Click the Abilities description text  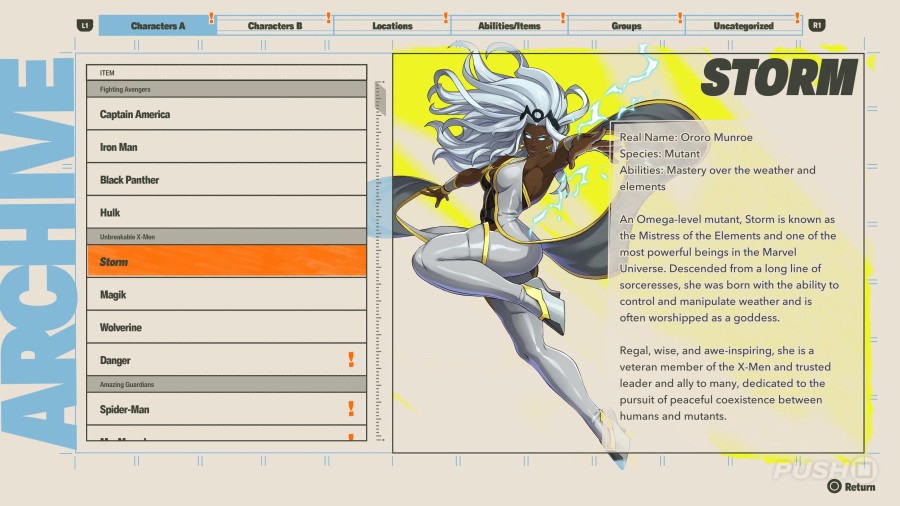click(717, 178)
